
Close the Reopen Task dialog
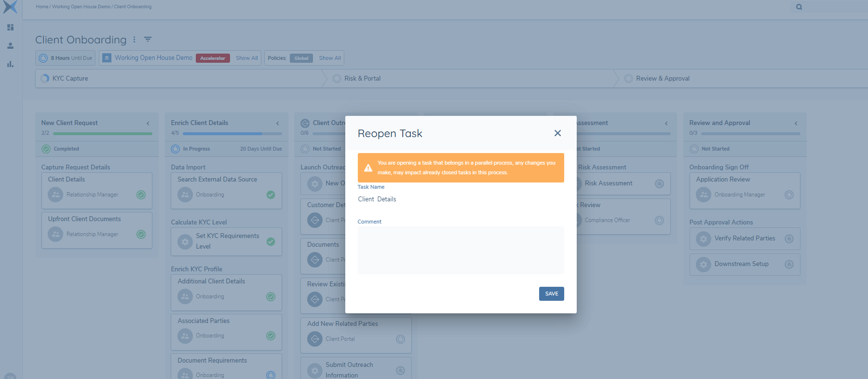tap(557, 133)
